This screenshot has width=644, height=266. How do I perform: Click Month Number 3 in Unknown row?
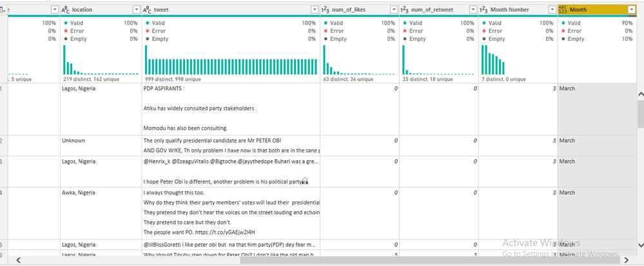[554, 141]
